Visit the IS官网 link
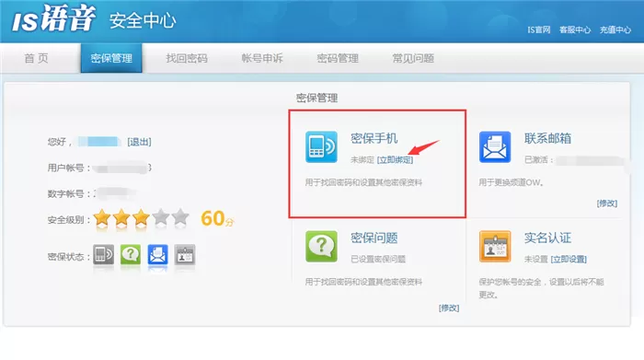Image resolution: width=644 pixels, height=360 pixels. click(x=539, y=29)
